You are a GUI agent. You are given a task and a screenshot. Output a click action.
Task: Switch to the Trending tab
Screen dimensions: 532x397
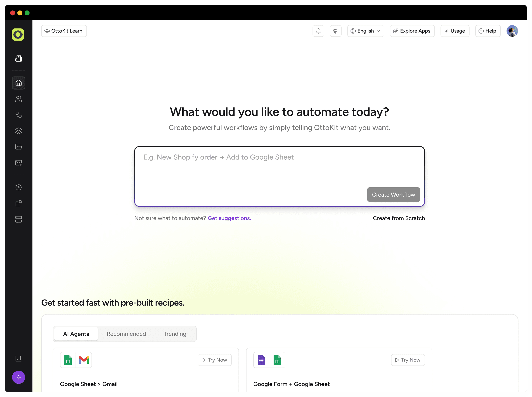[x=175, y=334]
